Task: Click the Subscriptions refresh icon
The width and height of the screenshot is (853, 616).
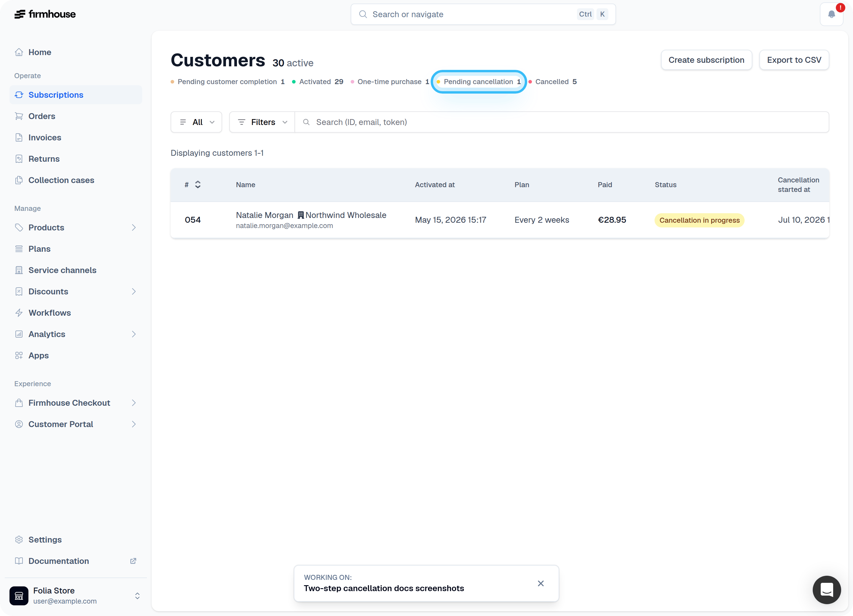Action: 19,95
